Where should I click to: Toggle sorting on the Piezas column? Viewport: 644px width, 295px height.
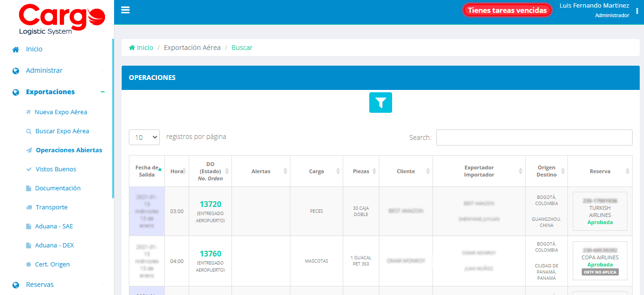[361, 171]
